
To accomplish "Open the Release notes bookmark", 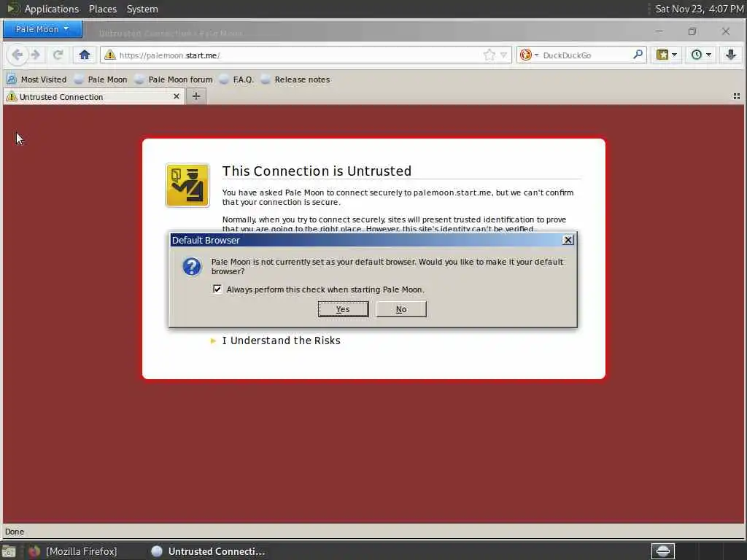I will pyautogui.click(x=295, y=79).
